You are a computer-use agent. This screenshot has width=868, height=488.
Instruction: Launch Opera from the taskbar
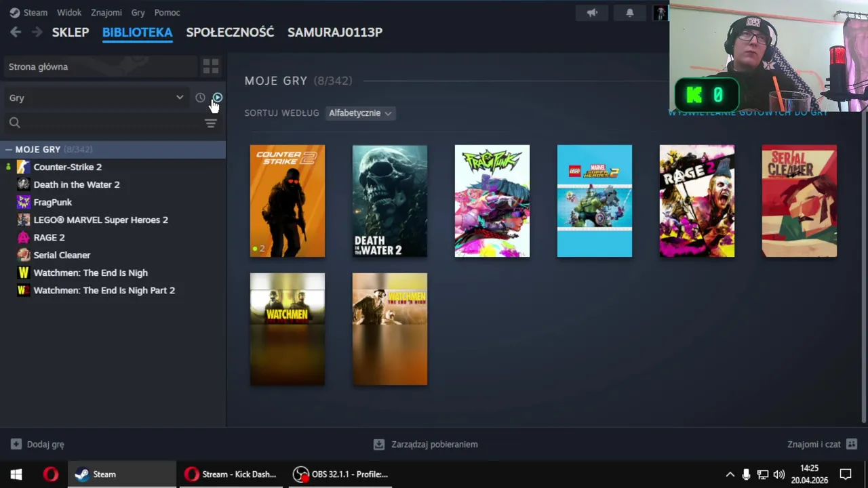[x=51, y=474]
